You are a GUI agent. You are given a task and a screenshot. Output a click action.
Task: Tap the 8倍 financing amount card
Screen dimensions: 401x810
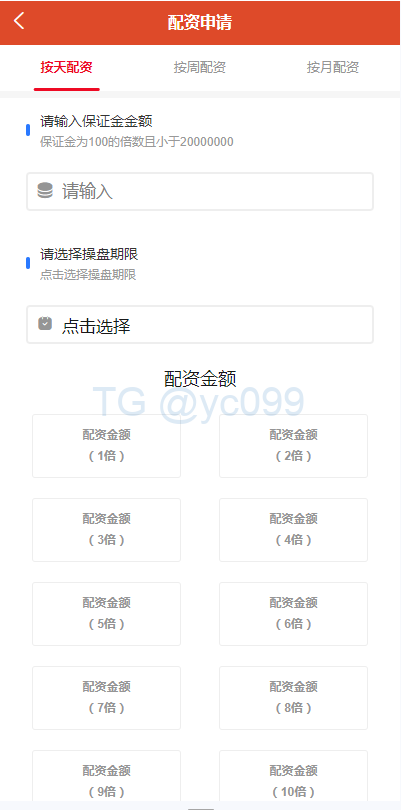[294, 698]
